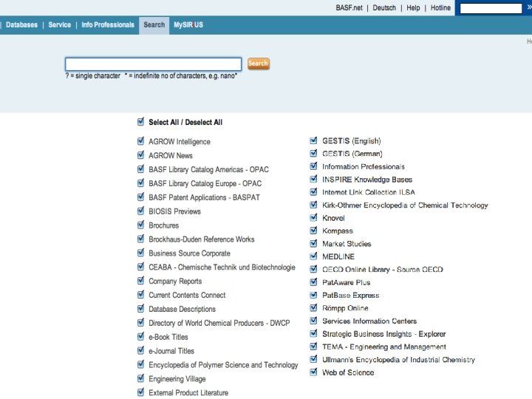
Task: Select the Search tab
Action: 154,25
